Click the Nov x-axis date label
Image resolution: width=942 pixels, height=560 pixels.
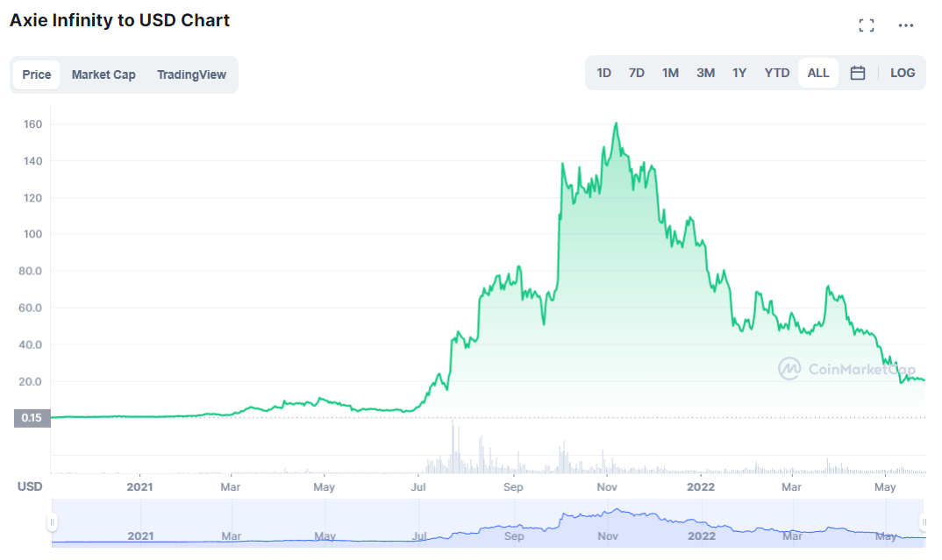(607, 486)
